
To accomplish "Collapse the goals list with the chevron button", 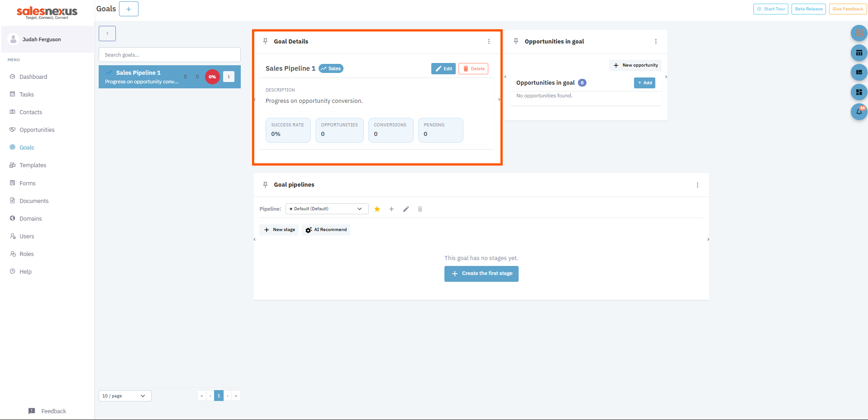I will tap(107, 34).
